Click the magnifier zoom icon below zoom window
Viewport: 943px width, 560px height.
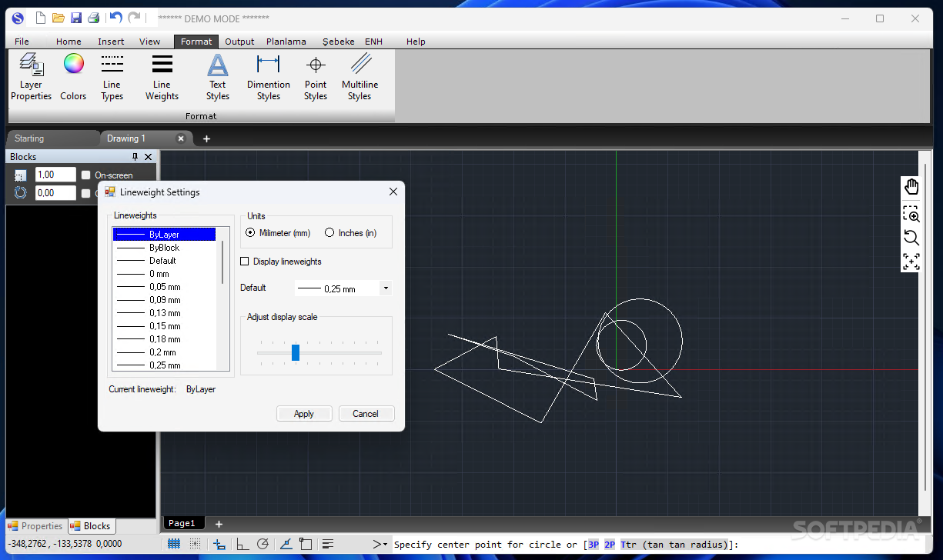tap(911, 238)
